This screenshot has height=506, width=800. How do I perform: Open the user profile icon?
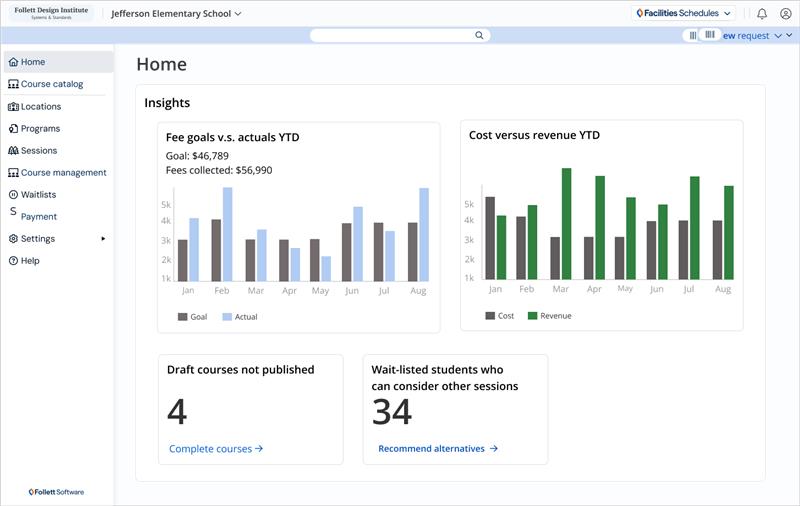[785, 14]
